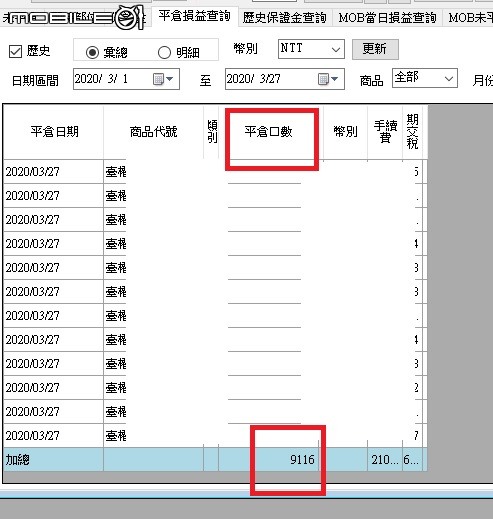Open calendar picker for end date 2020/3/27

click(328, 79)
